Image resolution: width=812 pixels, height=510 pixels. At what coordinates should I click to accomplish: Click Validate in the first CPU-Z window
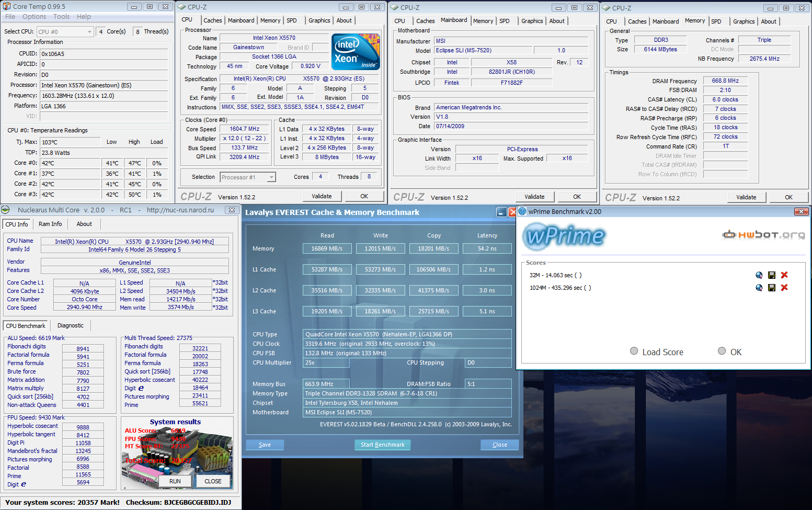(x=322, y=196)
